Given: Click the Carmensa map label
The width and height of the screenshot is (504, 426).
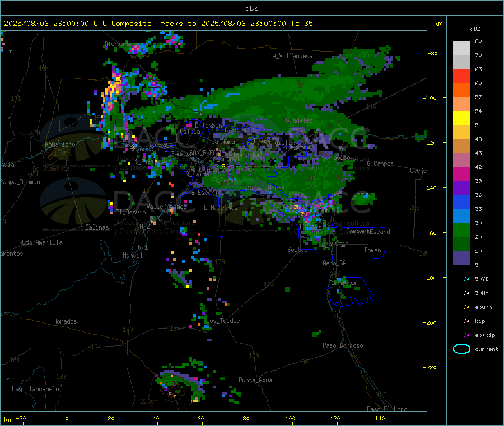Looking at the screenshot, I should [343, 283].
